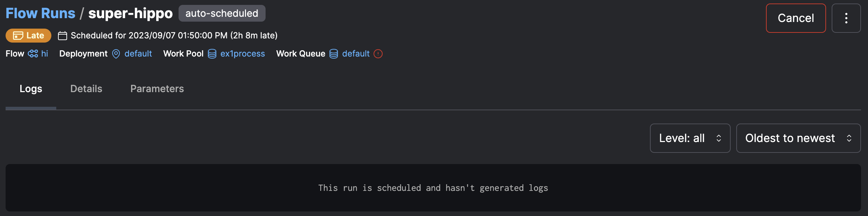The width and height of the screenshot is (868, 216).
Task: Open the 'Oldest to newest' sort dropdown
Action: [798, 138]
